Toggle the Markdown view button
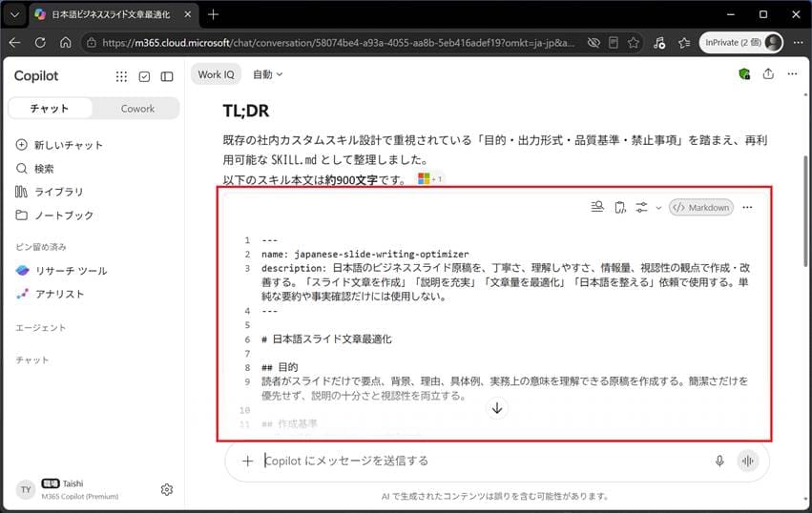Image resolution: width=812 pixels, height=513 pixels. [x=701, y=208]
